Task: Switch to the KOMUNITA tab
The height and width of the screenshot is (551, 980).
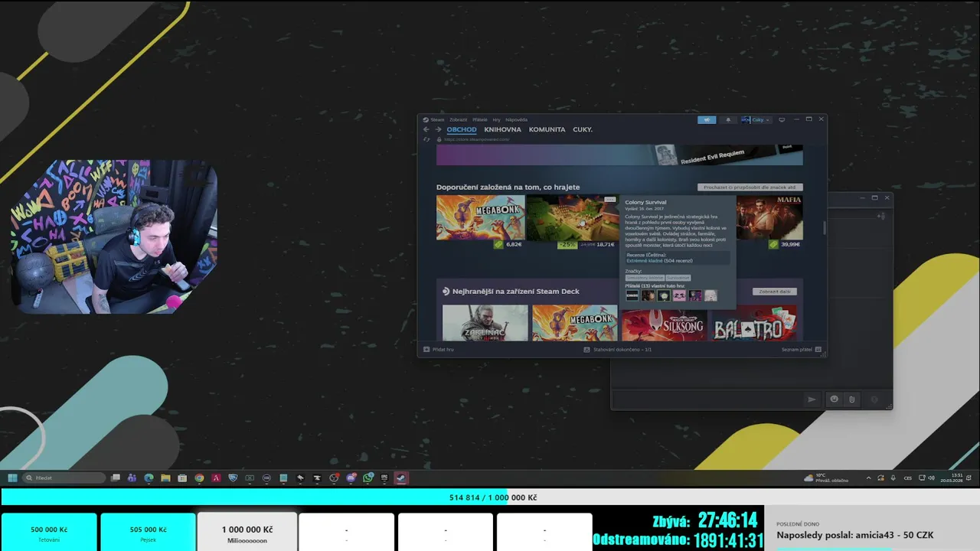Action: click(547, 129)
